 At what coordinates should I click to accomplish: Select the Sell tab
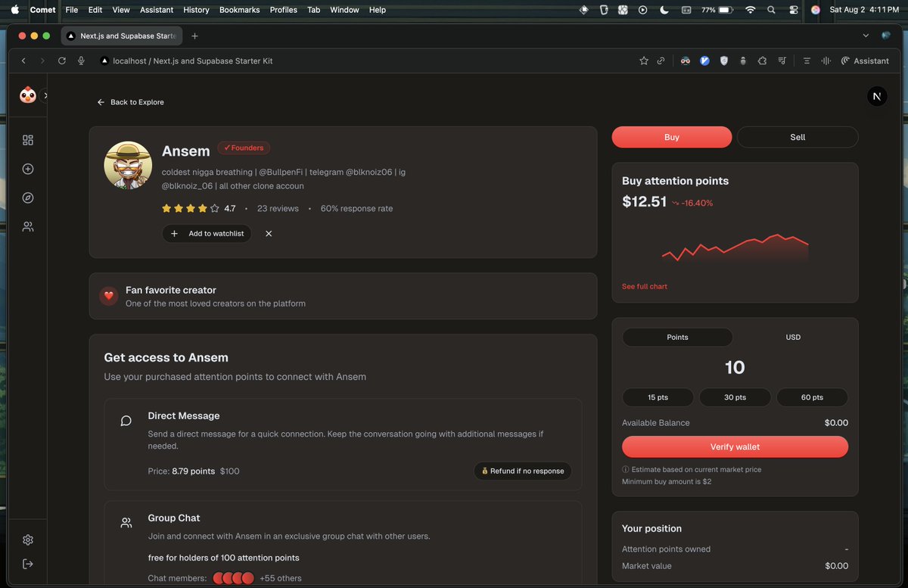click(x=798, y=137)
